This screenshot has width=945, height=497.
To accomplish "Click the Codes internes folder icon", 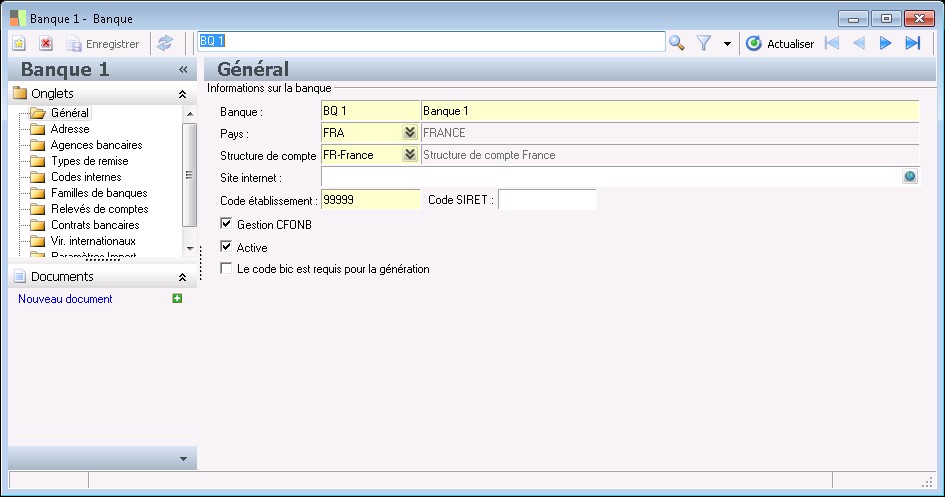I will [x=38, y=177].
